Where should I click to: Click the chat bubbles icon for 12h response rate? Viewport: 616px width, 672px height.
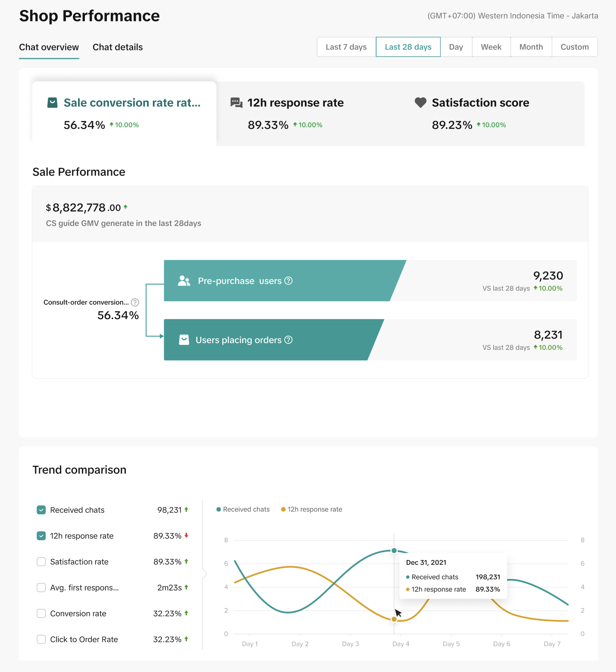236,103
